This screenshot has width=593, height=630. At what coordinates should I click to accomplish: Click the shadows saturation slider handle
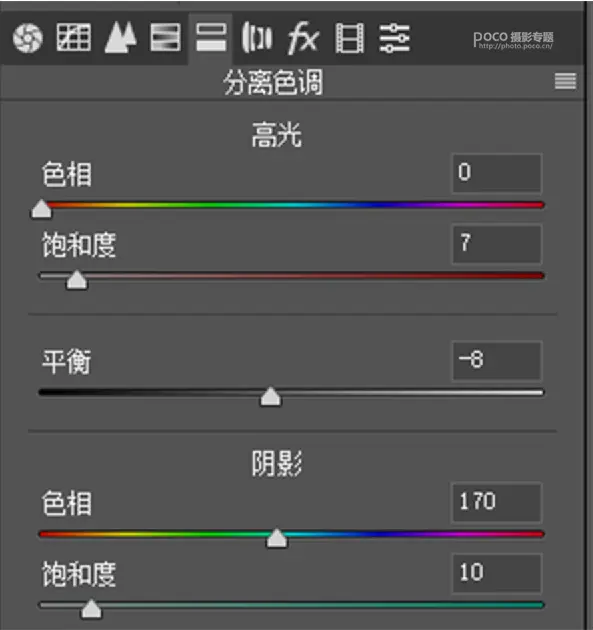click(92, 609)
